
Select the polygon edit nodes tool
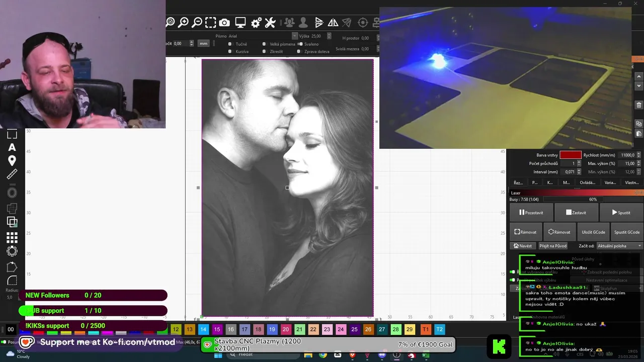(12, 267)
